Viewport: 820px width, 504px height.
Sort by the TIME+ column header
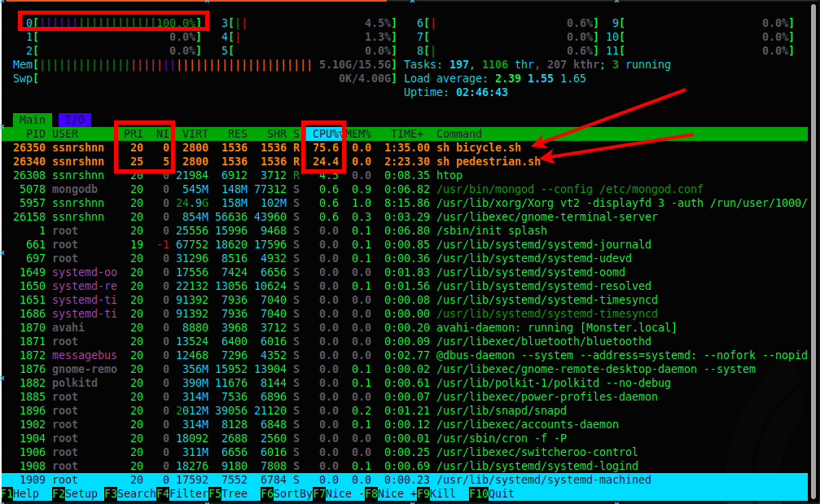pyautogui.click(x=406, y=134)
